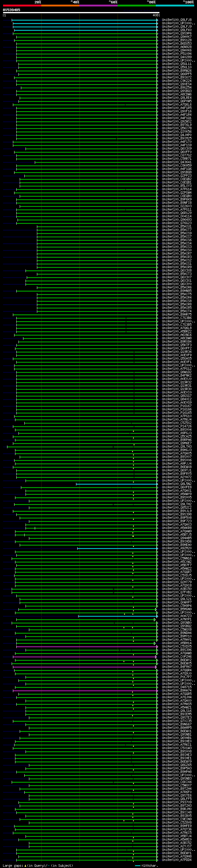Viewport: 197px width, 868px height.
Task: Select the UniRef100_C9EIN9 label
Action: [177, 819]
